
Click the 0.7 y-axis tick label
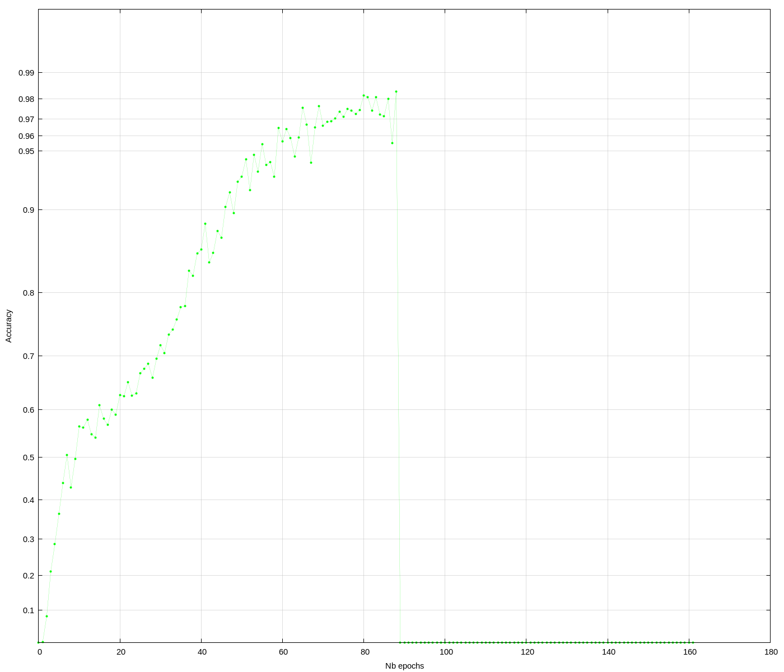(x=29, y=356)
